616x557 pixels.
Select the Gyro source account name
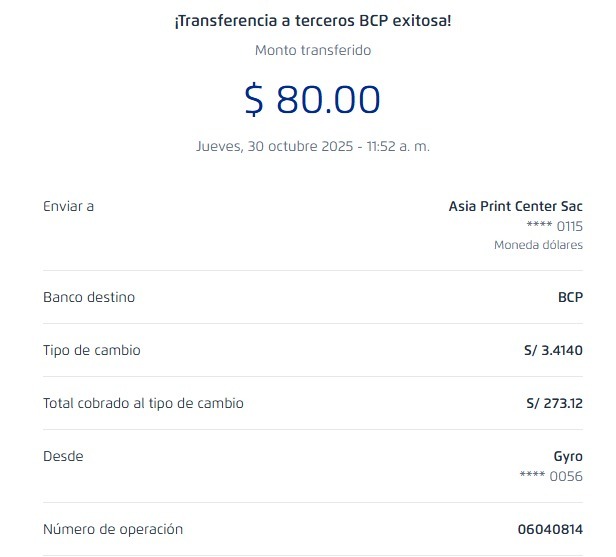[x=568, y=456]
